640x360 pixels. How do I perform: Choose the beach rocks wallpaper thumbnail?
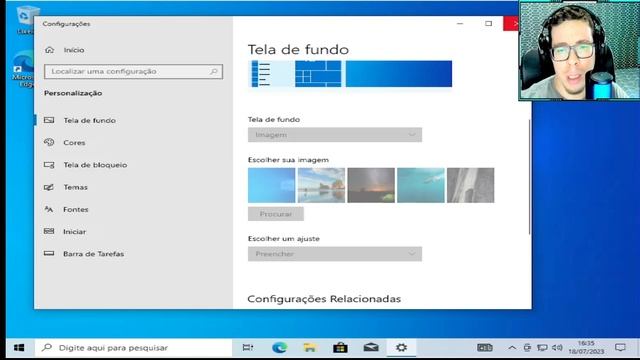[321, 185]
